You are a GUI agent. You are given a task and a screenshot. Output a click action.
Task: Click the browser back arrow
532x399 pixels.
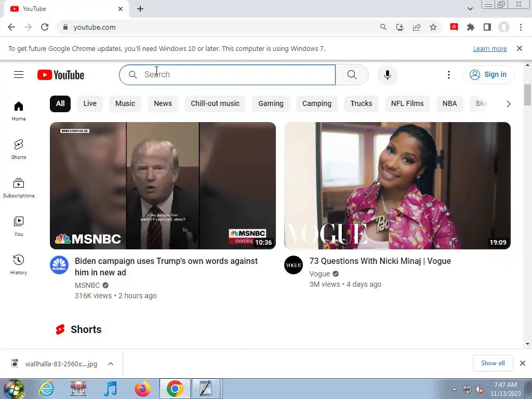(x=11, y=27)
